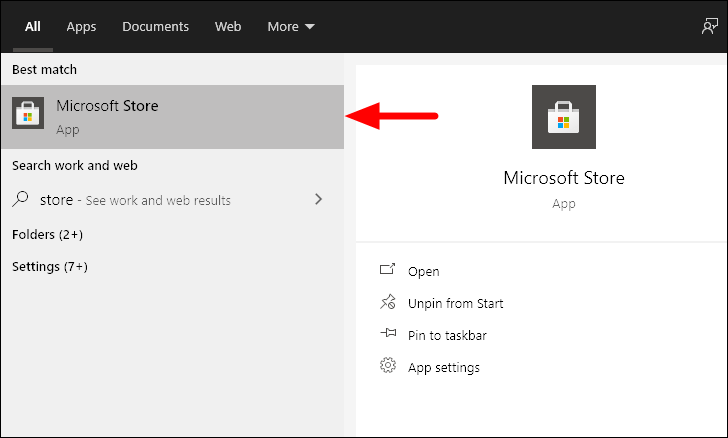The height and width of the screenshot is (438, 728).
Task: Switch to the Documents tab
Action: pyautogui.click(x=156, y=26)
